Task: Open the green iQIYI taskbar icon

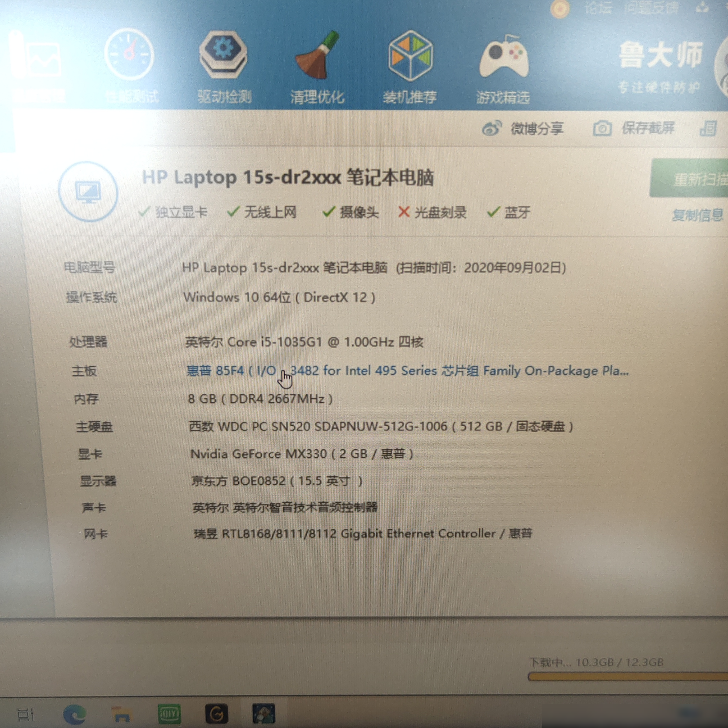Action: coord(169,714)
